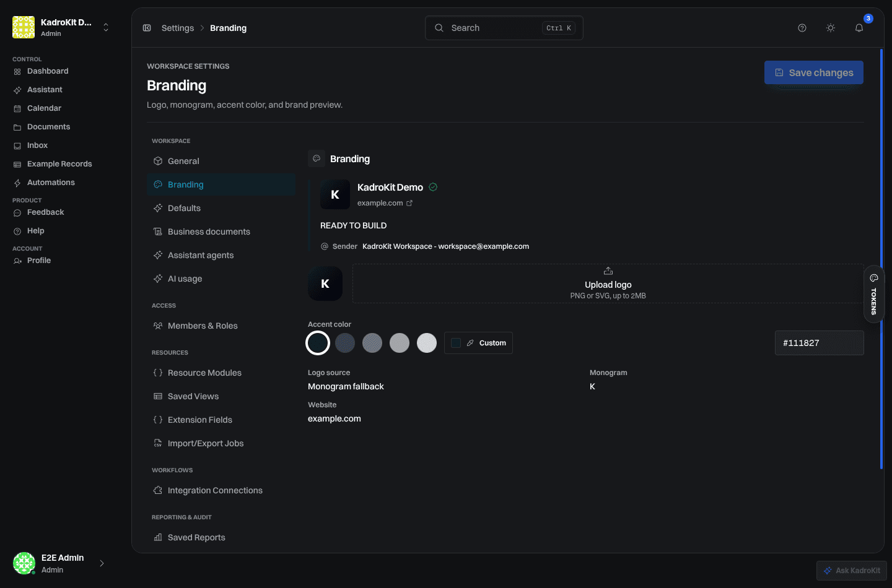Click the Upload logo drop area
The image size is (892, 588).
[x=608, y=283]
